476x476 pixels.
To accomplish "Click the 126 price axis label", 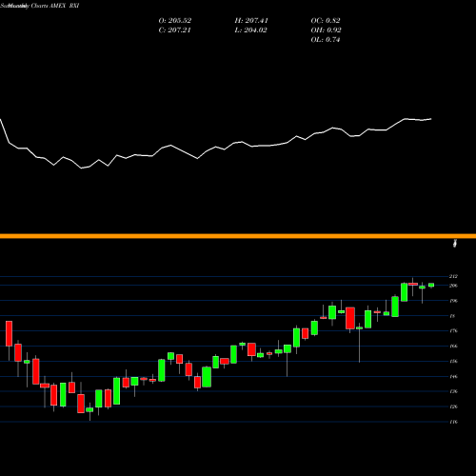I will point(453,407).
